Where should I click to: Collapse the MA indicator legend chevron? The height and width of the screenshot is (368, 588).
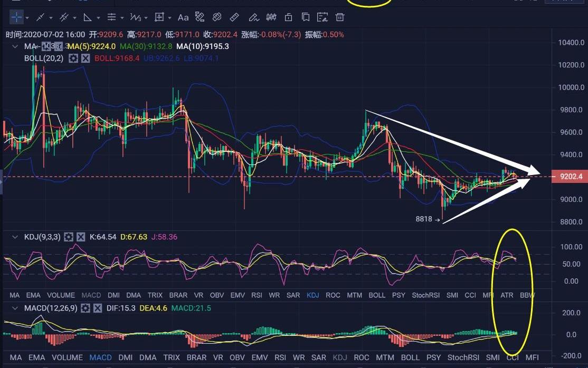point(15,46)
